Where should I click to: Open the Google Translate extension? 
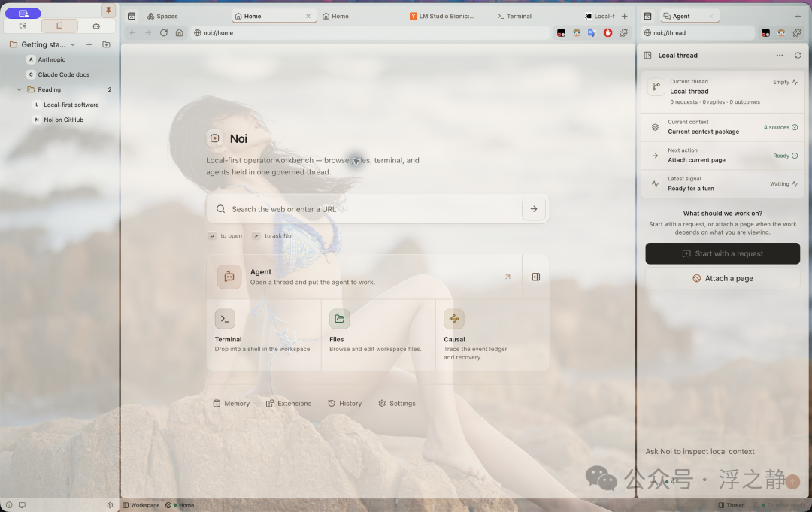click(592, 32)
